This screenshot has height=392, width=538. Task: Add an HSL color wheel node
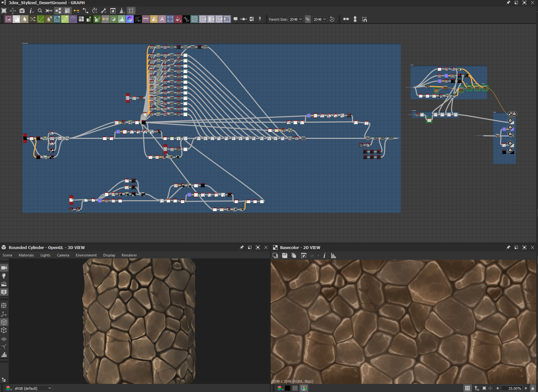click(130, 19)
